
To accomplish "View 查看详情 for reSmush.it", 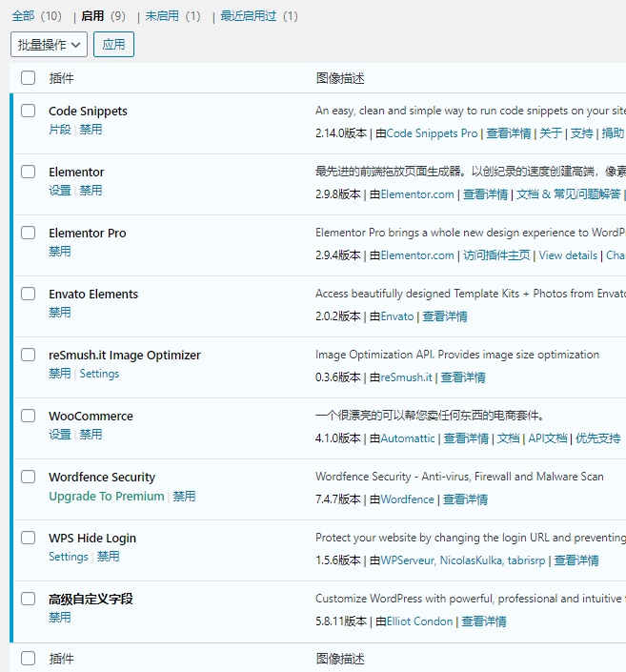I will [463, 377].
